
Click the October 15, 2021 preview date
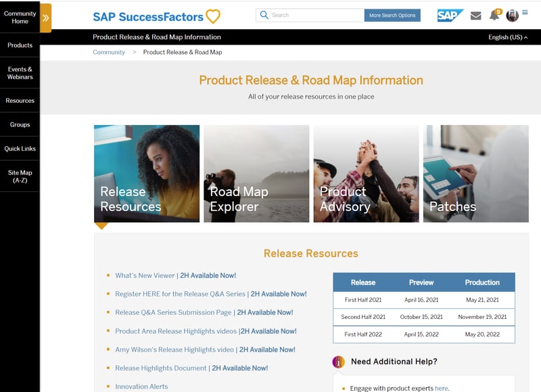[421, 317]
